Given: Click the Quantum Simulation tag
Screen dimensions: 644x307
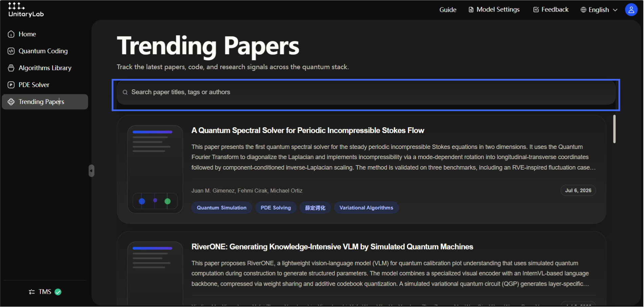Looking at the screenshot, I should 222,208.
